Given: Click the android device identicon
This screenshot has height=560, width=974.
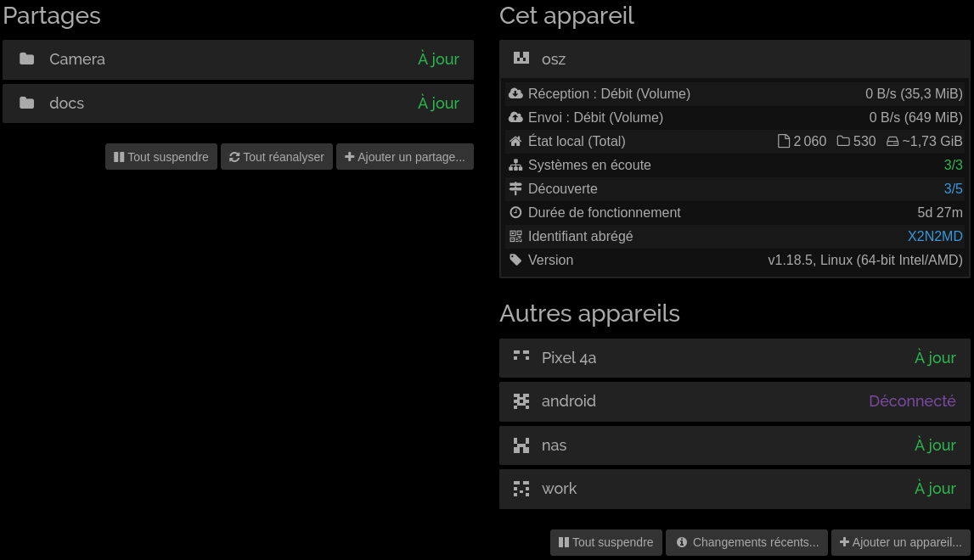Looking at the screenshot, I should pos(521,401).
